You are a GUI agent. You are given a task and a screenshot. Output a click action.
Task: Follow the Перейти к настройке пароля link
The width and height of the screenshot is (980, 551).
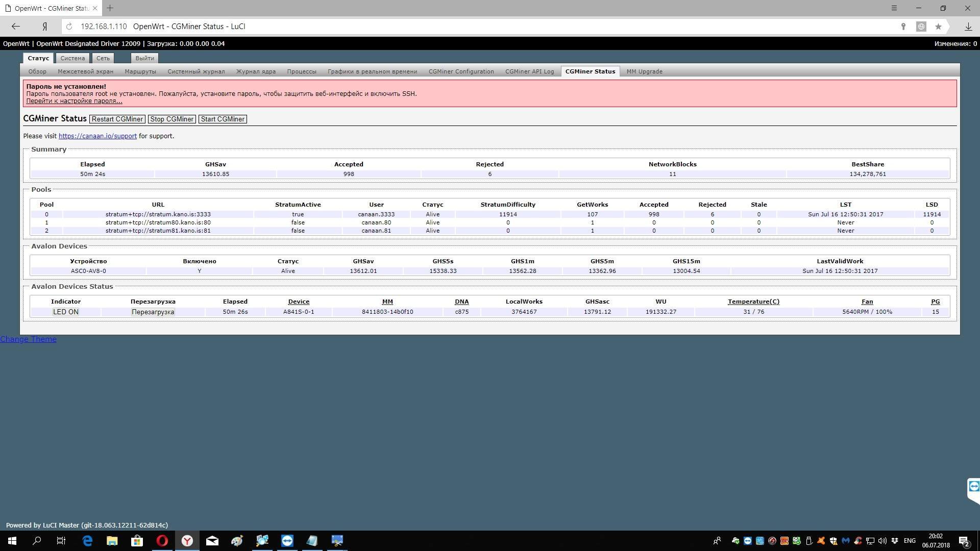[x=74, y=101]
